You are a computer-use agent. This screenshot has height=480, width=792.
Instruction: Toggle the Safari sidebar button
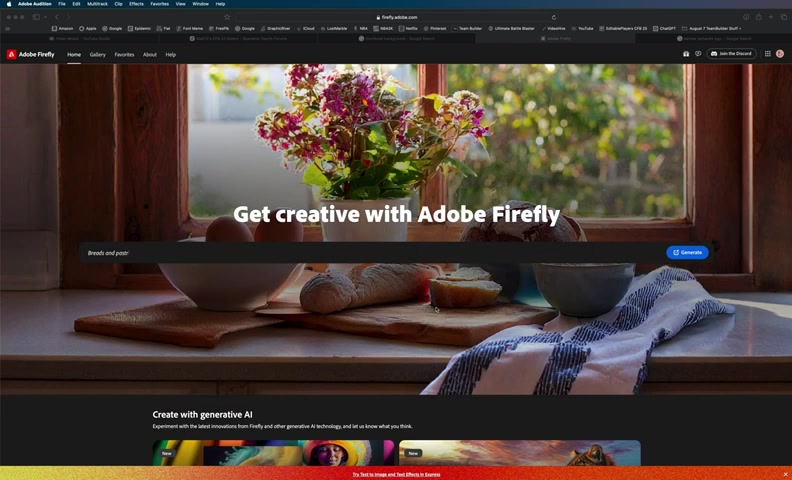[x=36, y=17]
